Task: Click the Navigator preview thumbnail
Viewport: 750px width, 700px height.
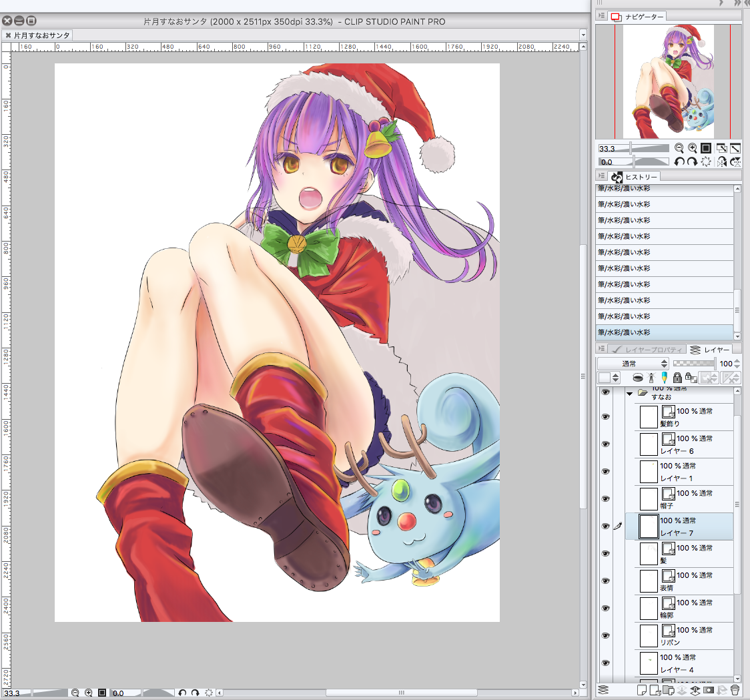Action: tap(668, 81)
